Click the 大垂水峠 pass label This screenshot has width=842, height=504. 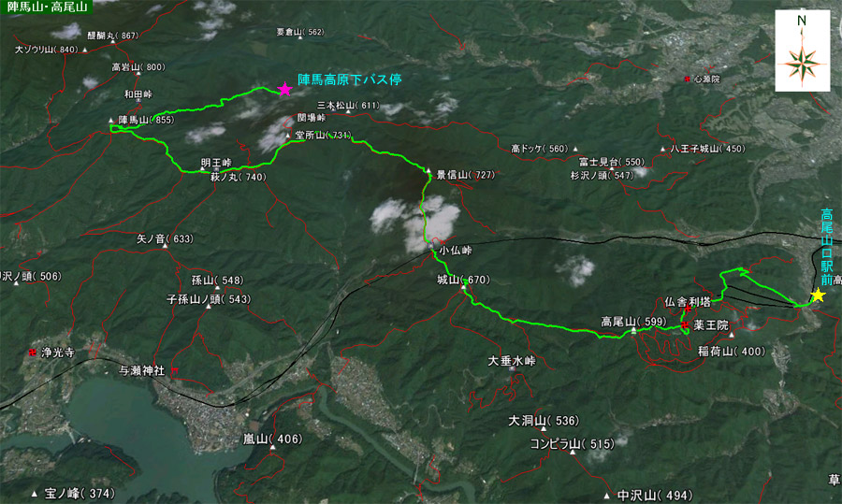coord(511,361)
